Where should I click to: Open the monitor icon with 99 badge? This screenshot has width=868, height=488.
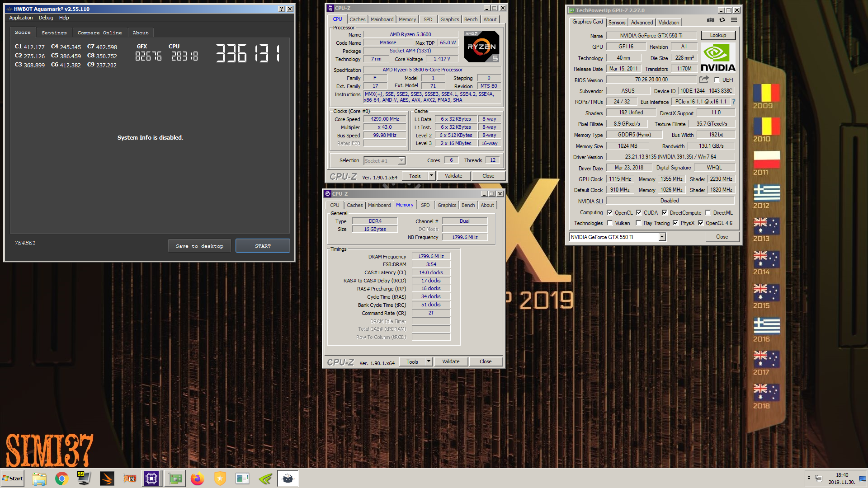[x=84, y=479]
